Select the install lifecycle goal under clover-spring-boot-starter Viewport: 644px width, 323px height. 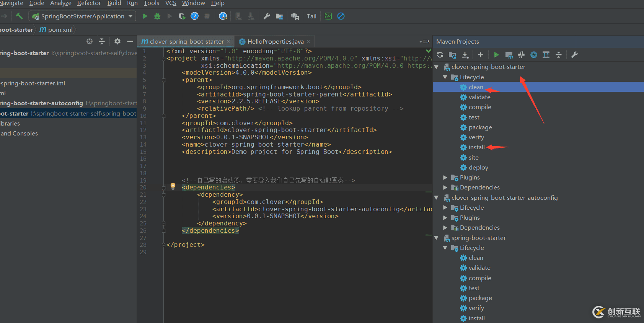click(x=476, y=147)
